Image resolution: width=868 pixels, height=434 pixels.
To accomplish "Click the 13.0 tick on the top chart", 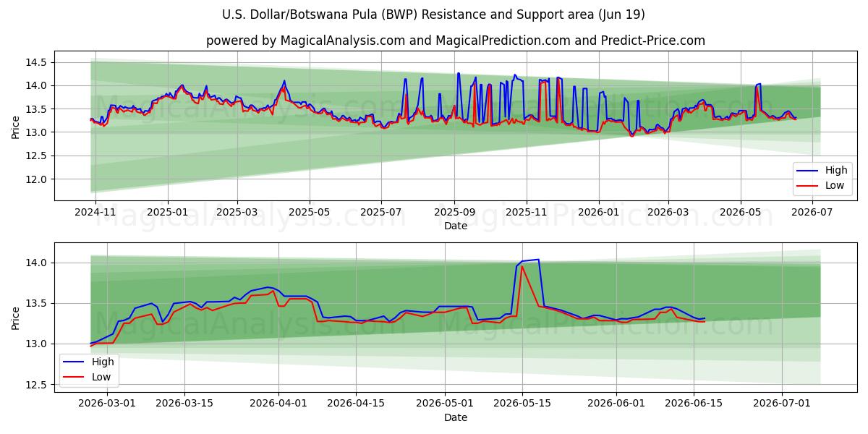I will point(38,132).
